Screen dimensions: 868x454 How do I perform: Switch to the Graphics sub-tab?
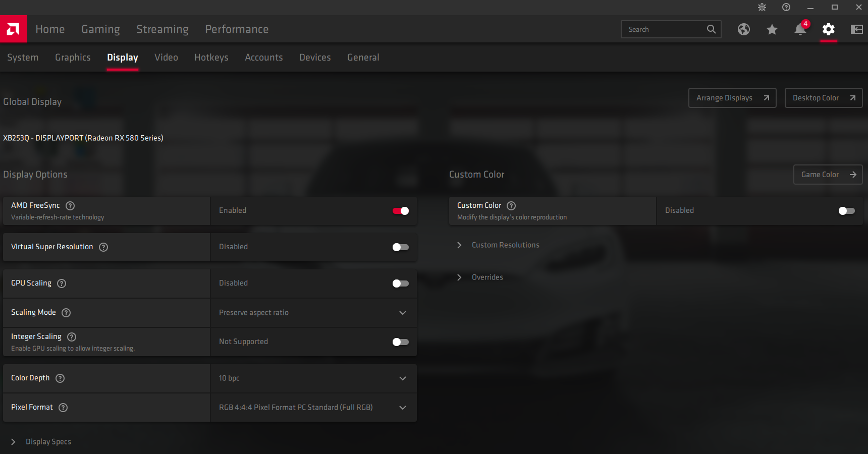(x=73, y=58)
